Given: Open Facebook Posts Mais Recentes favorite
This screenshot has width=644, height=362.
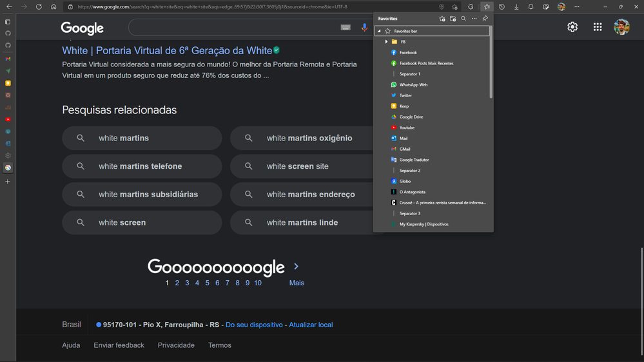Looking at the screenshot, I should tap(432, 63).
